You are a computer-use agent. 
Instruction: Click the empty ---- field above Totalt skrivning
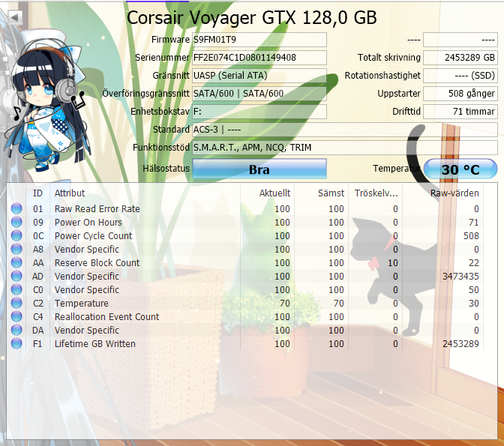click(x=460, y=40)
